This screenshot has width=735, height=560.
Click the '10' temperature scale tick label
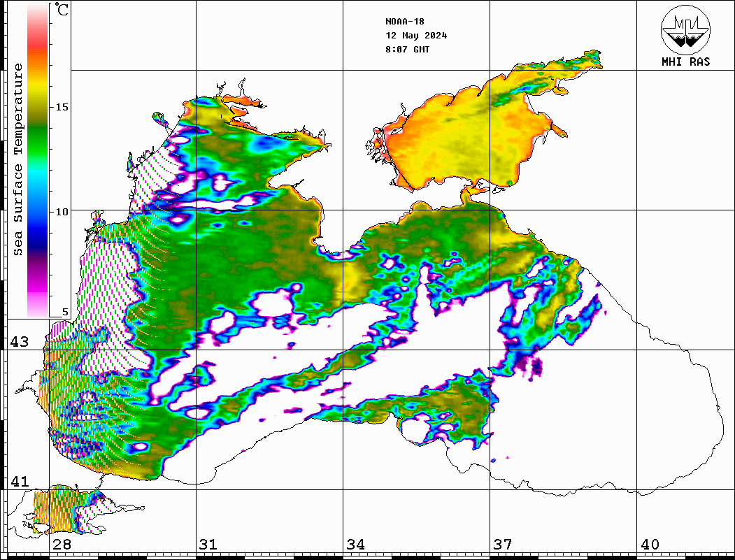62,212
